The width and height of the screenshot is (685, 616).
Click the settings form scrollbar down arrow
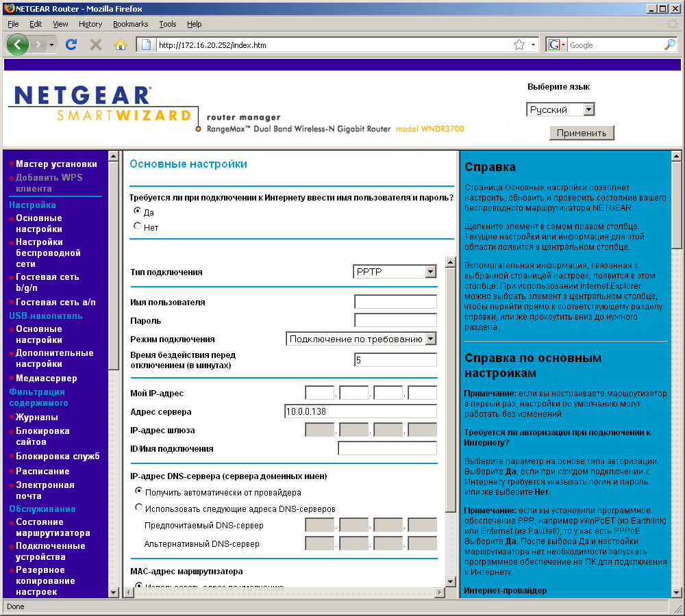(x=451, y=581)
